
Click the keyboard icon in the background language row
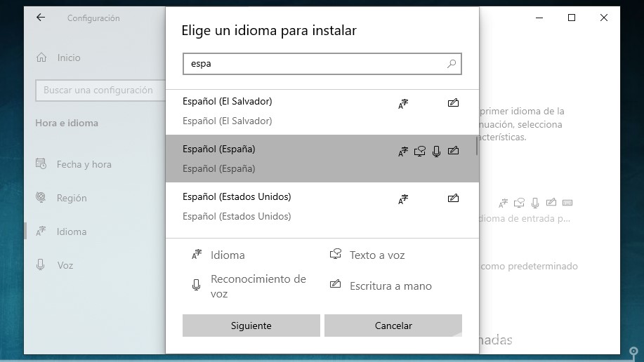point(567,202)
